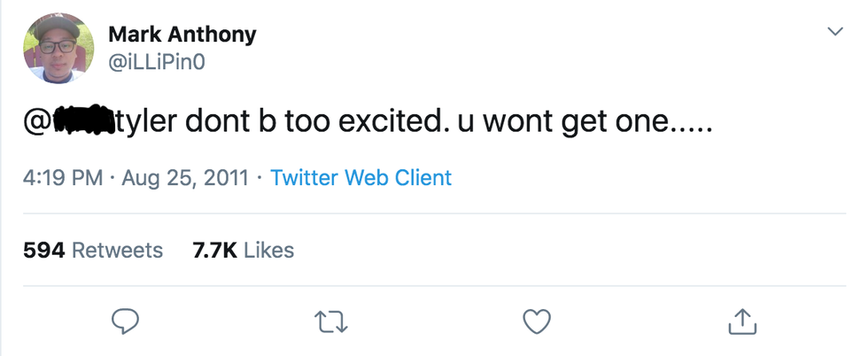Expand the tweet options chevron menu
The image size is (868, 356).
tap(833, 32)
